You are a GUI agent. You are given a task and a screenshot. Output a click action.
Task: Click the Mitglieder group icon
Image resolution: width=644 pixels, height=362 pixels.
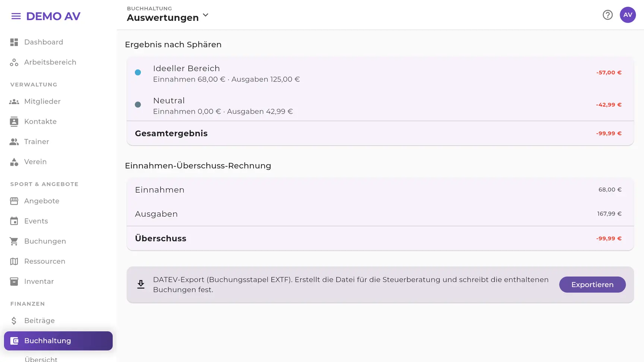pos(14,102)
